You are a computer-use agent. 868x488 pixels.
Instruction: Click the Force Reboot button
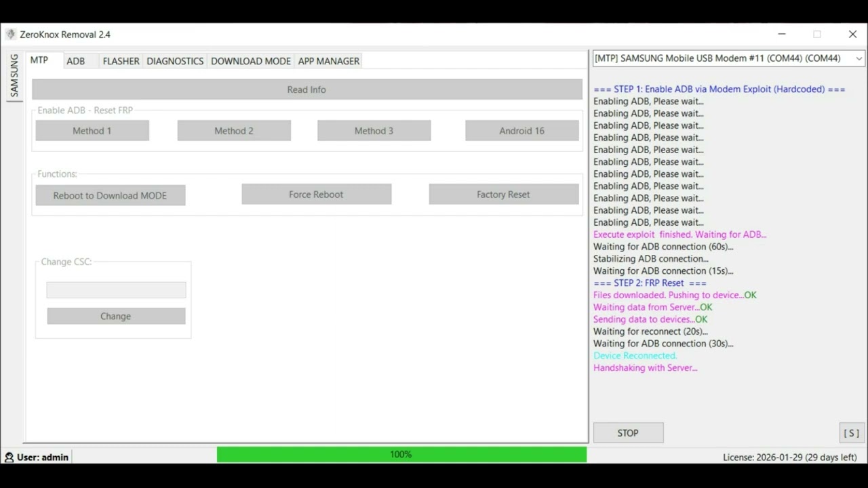click(x=316, y=195)
